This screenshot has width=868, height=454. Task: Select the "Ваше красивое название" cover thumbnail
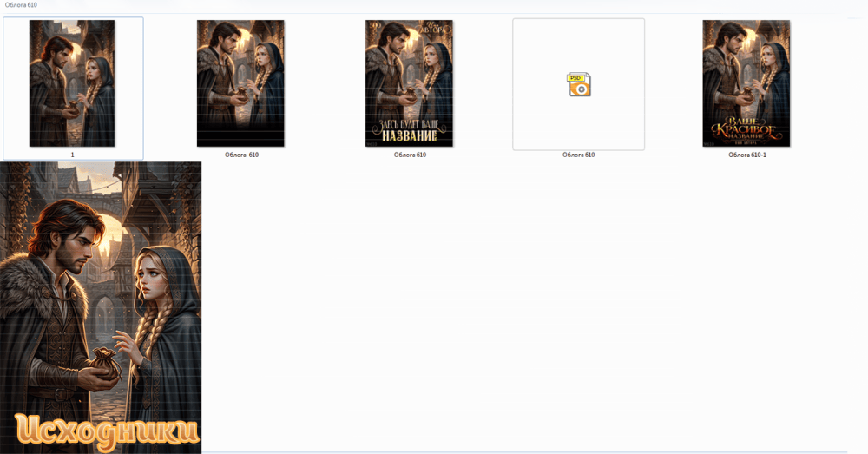[746, 83]
